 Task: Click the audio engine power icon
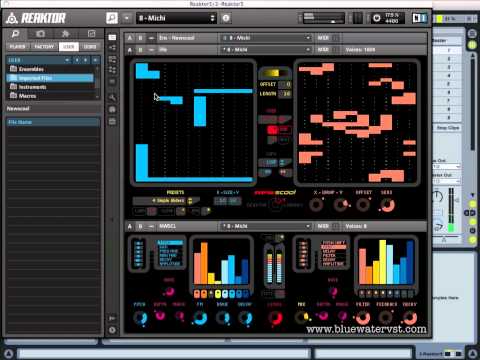point(376,18)
